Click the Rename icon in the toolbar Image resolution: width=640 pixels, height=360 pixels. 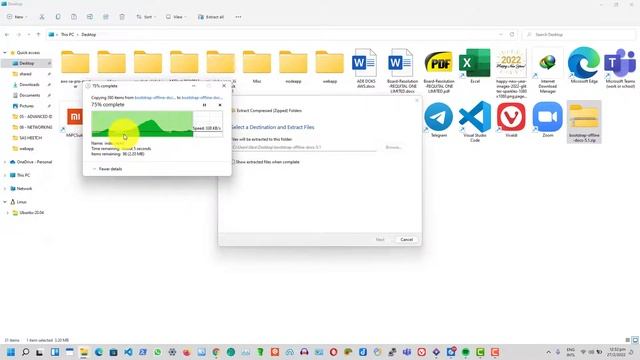click(90, 17)
